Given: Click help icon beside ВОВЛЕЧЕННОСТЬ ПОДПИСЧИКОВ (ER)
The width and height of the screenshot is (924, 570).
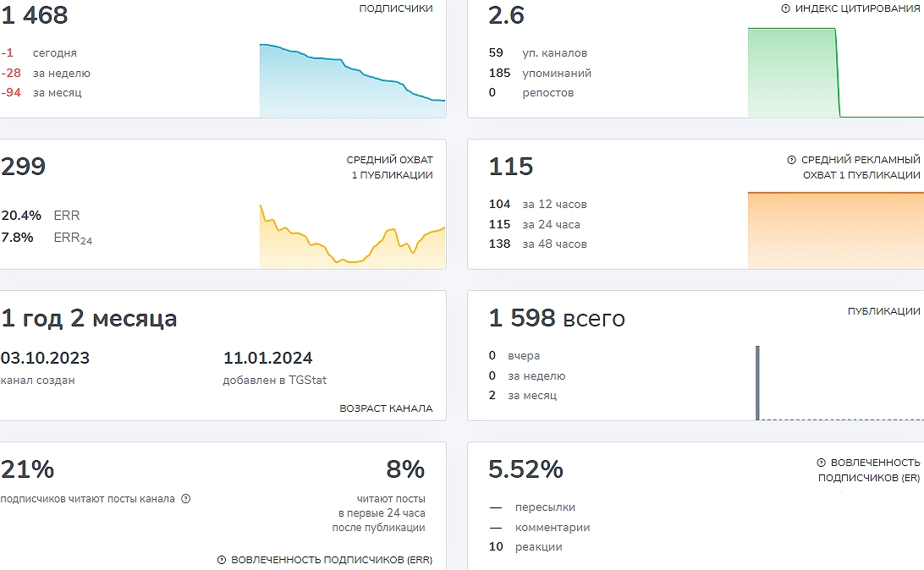Looking at the screenshot, I should pos(821,463).
